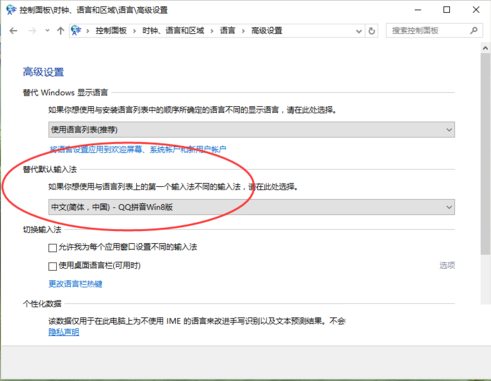
Task: Open the 隐私声明 link
Action: coord(64,332)
